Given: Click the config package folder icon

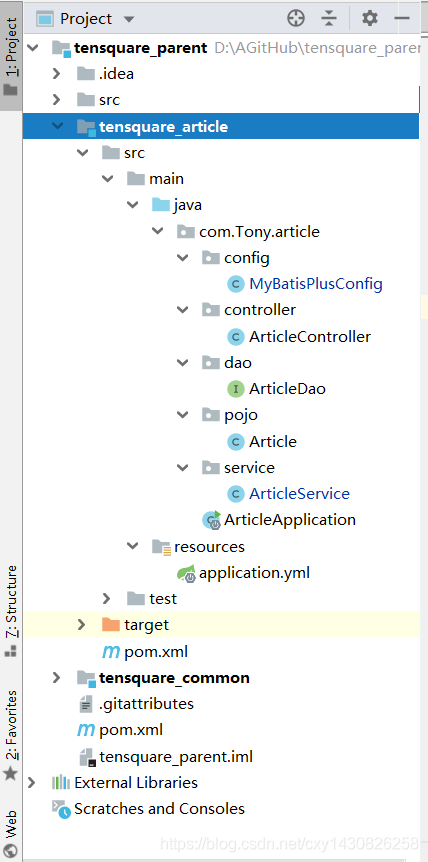Looking at the screenshot, I should pyautogui.click(x=211, y=257).
